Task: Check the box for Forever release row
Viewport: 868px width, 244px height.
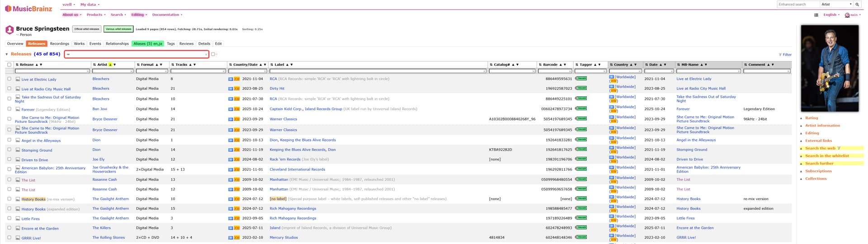Action: pyautogui.click(x=9, y=108)
